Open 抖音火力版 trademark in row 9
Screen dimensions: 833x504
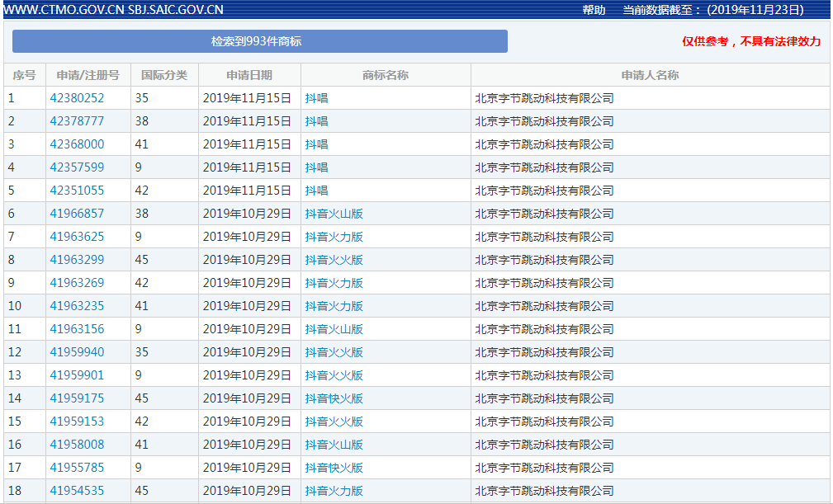pyautogui.click(x=334, y=283)
